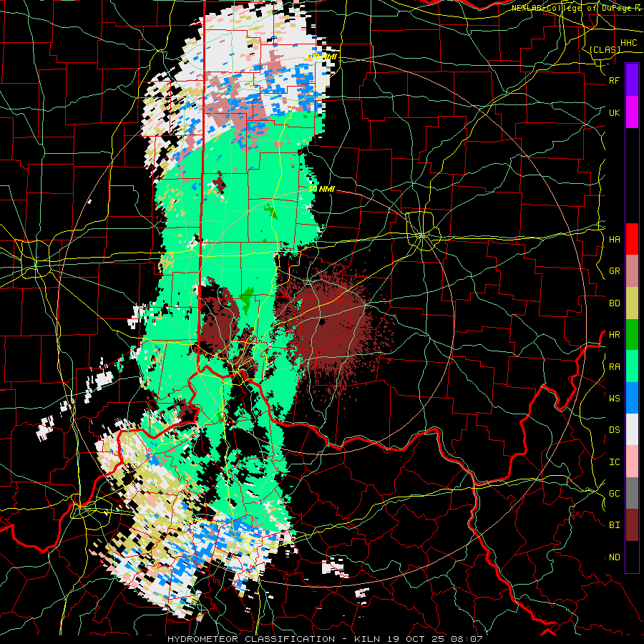
Task: Select the IC ice crystals pink swatch
Action: click(x=632, y=462)
